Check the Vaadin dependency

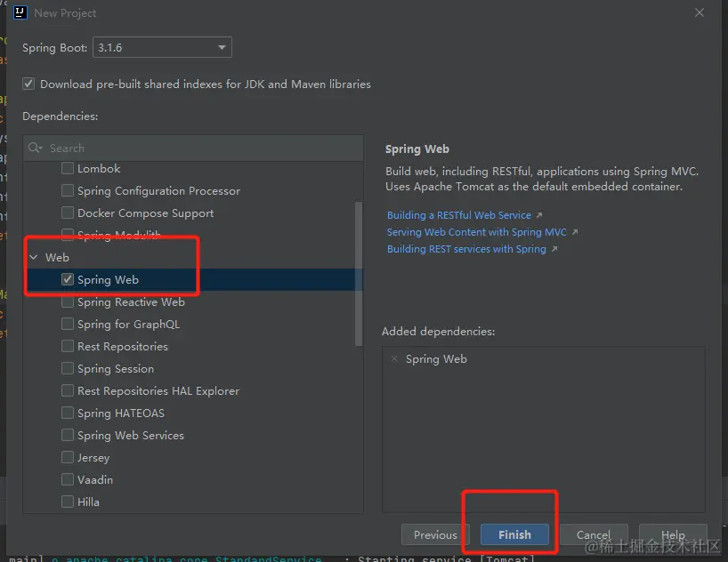coord(68,479)
